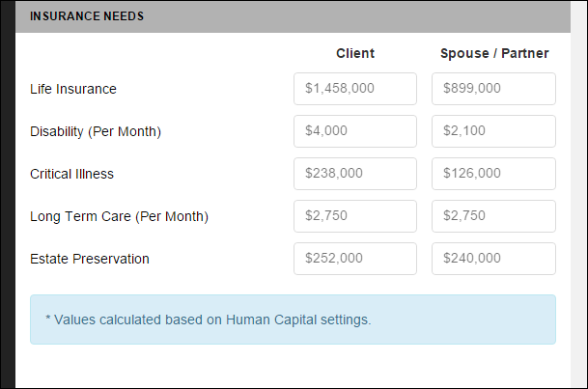Click the Spouse / Partner column heading
Viewport: 588px width, 389px height.
(x=493, y=53)
